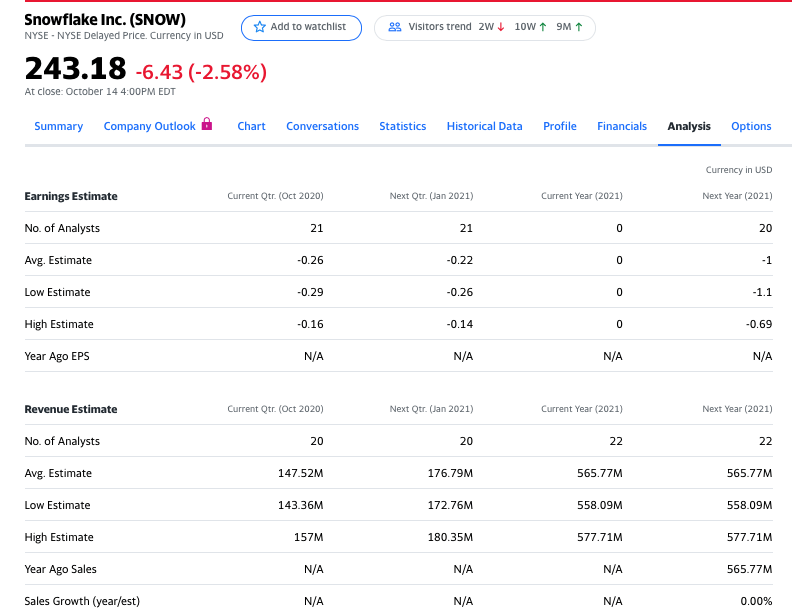Click the Currency in USD note above table
This screenshot has width=792, height=614.
739,170
